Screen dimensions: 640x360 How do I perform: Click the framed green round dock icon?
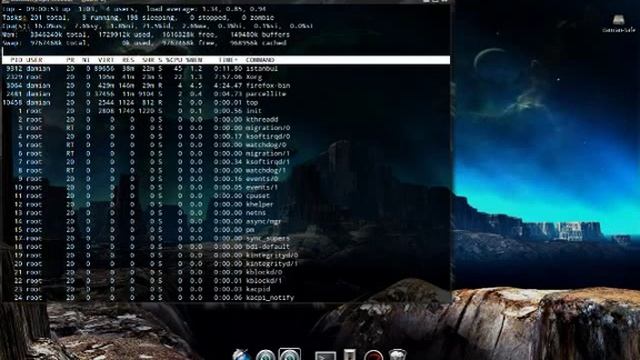[x=290, y=354]
